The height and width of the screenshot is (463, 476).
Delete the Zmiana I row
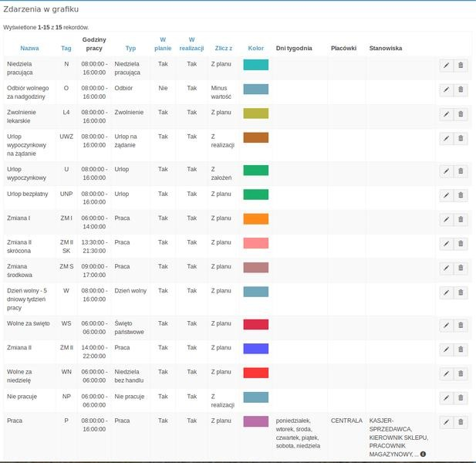tap(461, 219)
